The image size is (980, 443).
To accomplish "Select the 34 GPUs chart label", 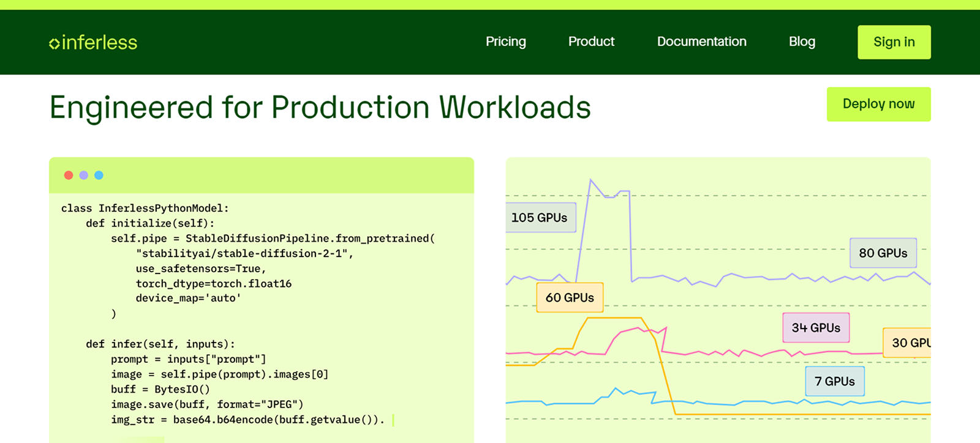I will [816, 327].
